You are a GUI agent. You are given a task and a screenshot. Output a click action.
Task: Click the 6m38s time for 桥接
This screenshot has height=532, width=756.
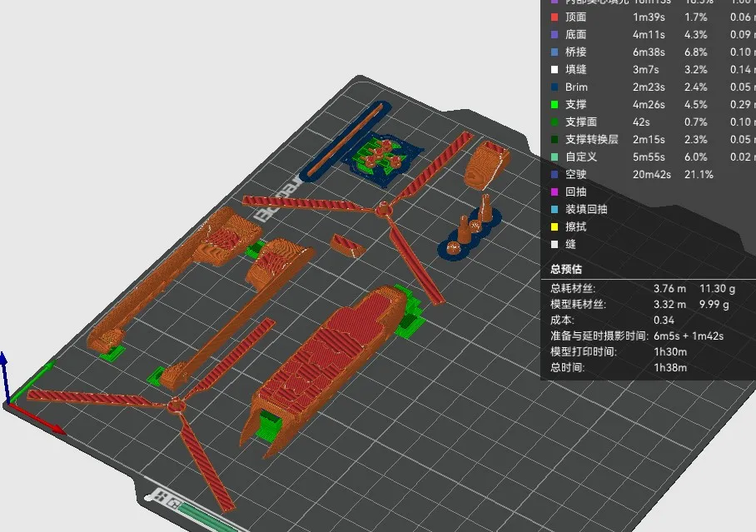[649, 52]
